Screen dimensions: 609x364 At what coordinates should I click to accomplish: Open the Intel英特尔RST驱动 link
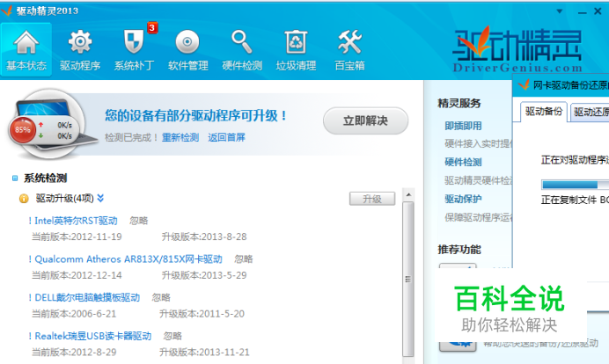pos(76,221)
